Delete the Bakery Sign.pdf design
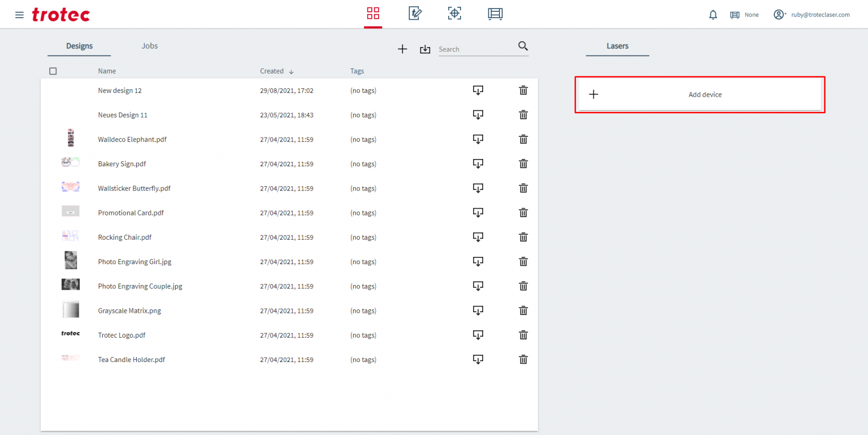This screenshot has height=435, width=868. [x=523, y=163]
